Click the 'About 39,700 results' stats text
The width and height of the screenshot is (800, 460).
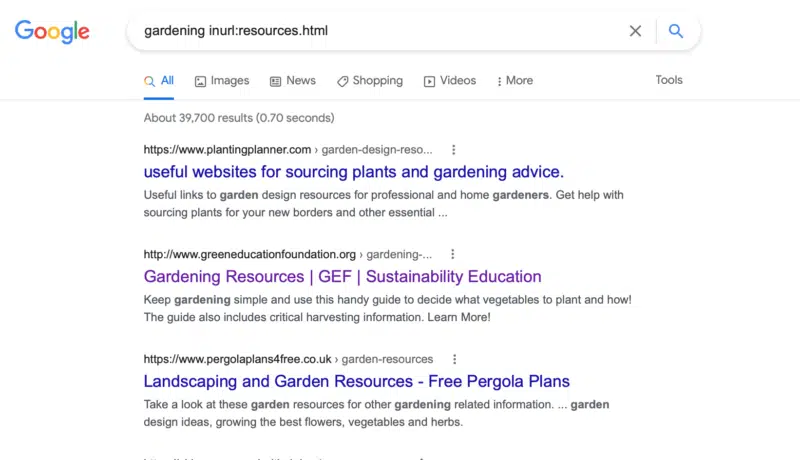point(239,118)
